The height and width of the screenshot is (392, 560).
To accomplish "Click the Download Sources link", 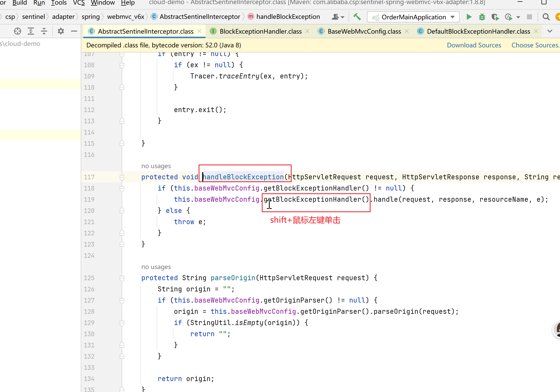I will pos(474,45).
